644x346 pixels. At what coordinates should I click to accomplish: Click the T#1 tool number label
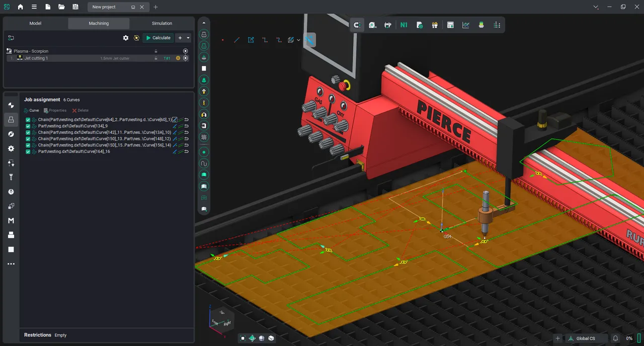click(x=167, y=58)
